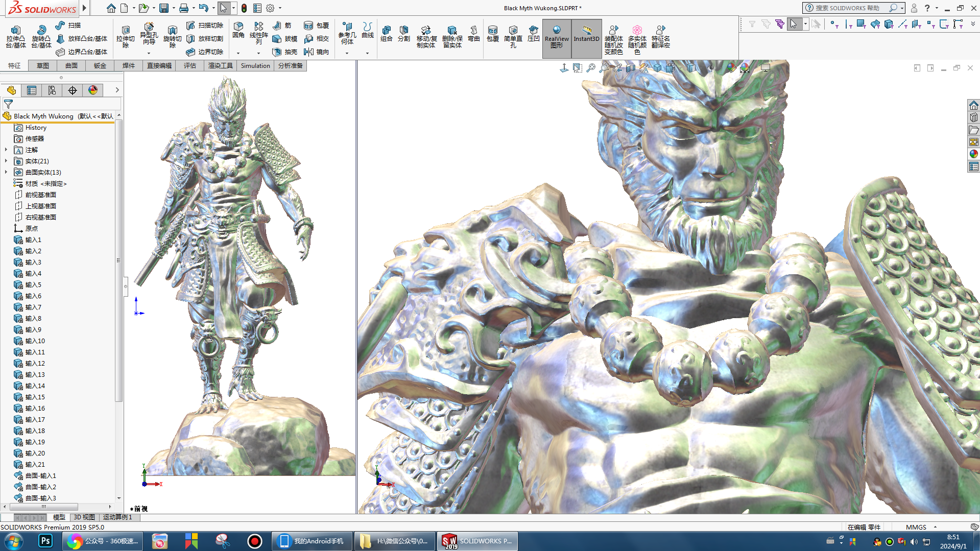Select the Shell (抽壳) tool
Image resolution: width=980 pixels, height=551 pixels.
point(285,52)
